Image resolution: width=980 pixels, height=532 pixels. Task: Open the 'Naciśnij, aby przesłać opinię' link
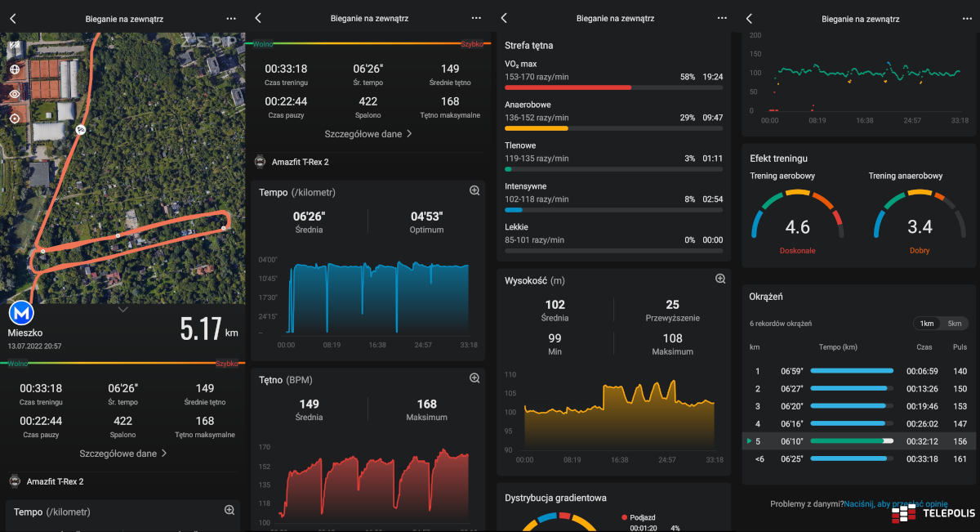click(x=895, y=504)
